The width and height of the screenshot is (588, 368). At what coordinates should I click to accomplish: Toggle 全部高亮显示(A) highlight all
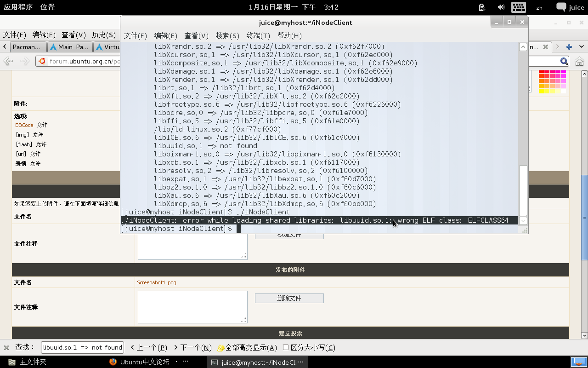click(247, 347)
